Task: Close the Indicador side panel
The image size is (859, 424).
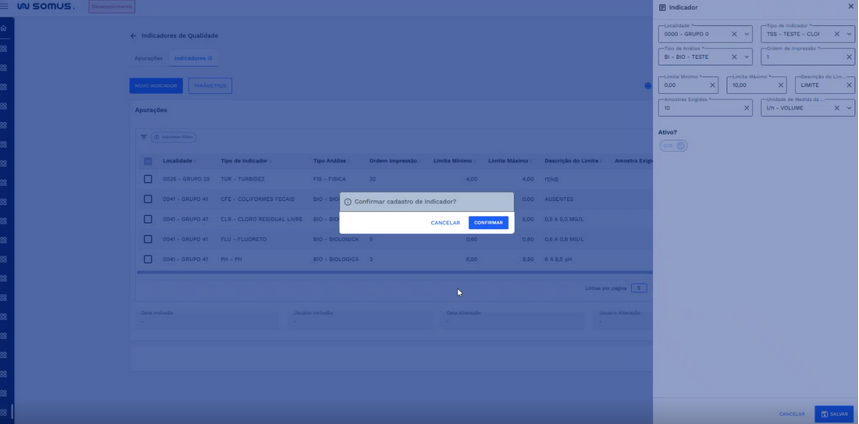Action: (851, 7)
